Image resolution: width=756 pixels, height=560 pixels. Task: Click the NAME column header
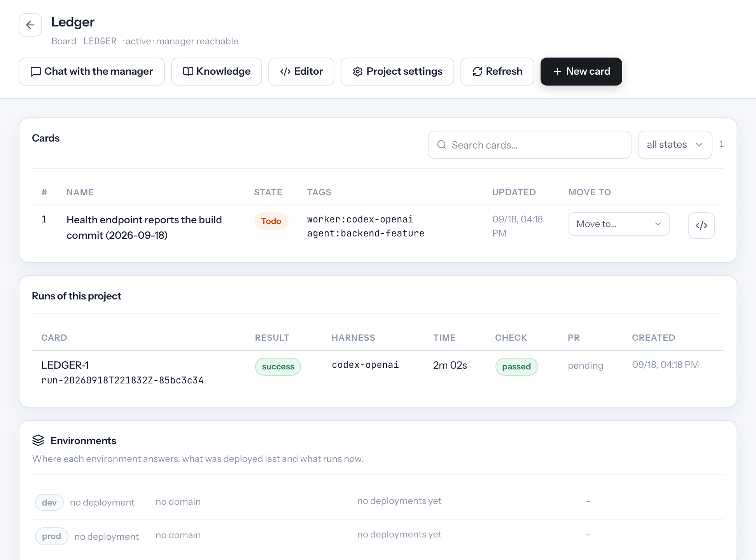click(x=80, y=192)
